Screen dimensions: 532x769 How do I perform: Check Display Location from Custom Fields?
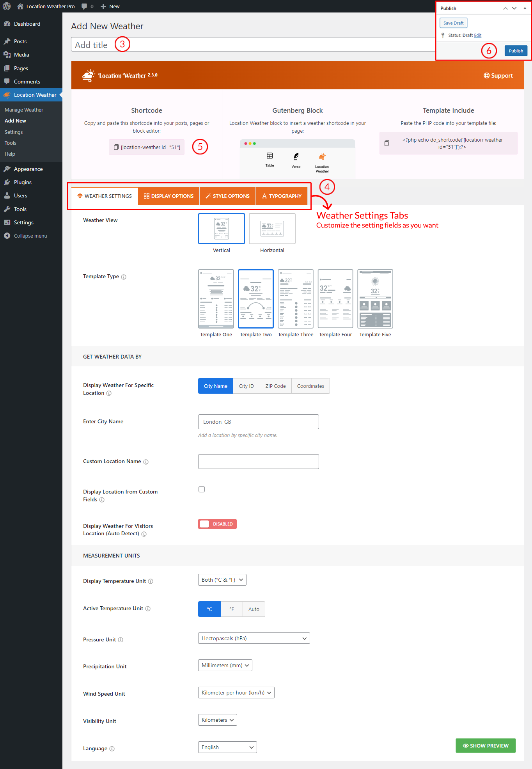click(x=202, y=489)
